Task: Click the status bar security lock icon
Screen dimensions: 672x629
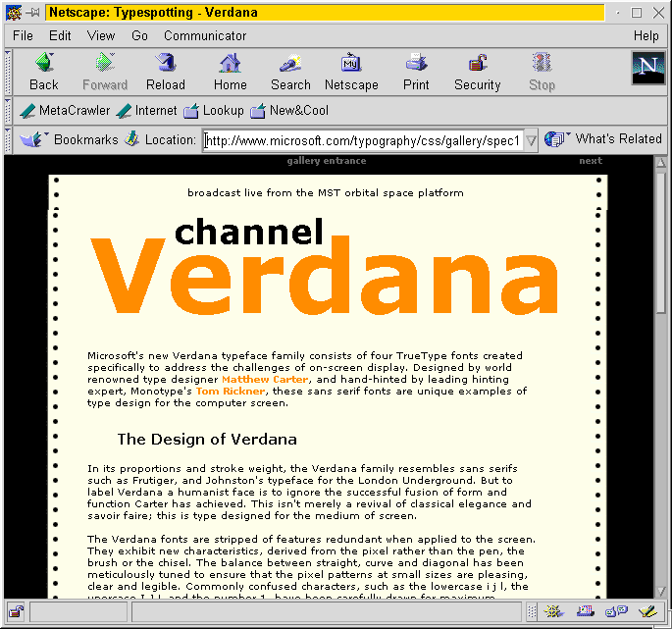Action: click(x=17, y=612)
